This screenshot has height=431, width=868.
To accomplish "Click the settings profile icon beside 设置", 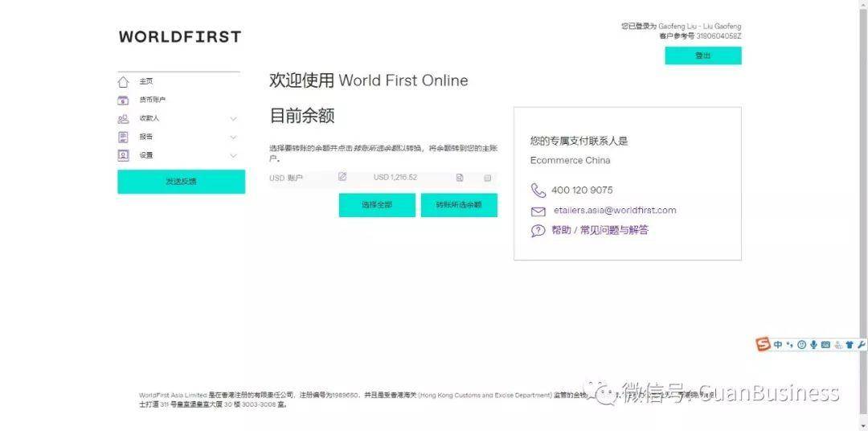I will [123, 156].
